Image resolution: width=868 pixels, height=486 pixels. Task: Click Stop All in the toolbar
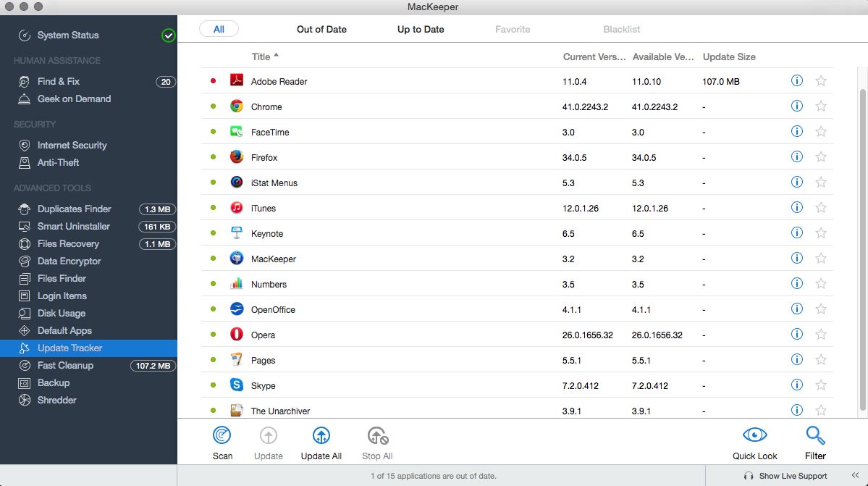[378, 443]
